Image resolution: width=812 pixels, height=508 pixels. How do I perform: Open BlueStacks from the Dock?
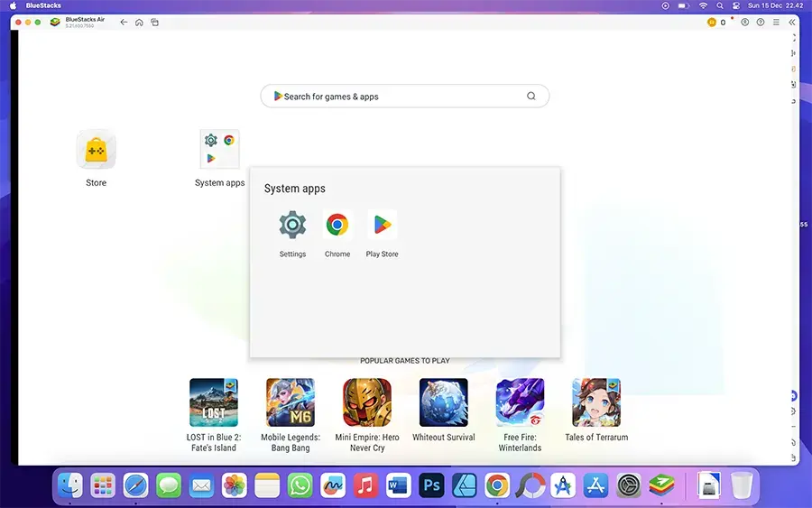tap(662, 485)
